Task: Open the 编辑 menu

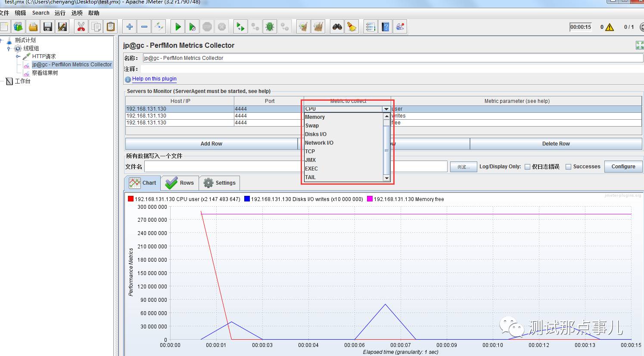Action: (x=20, y=13)
